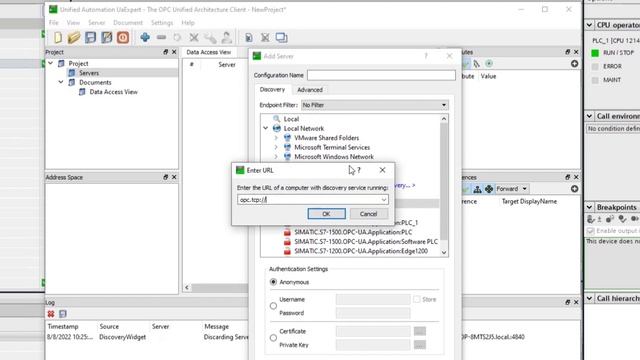Click the Configuration Name field

point(381,75)
